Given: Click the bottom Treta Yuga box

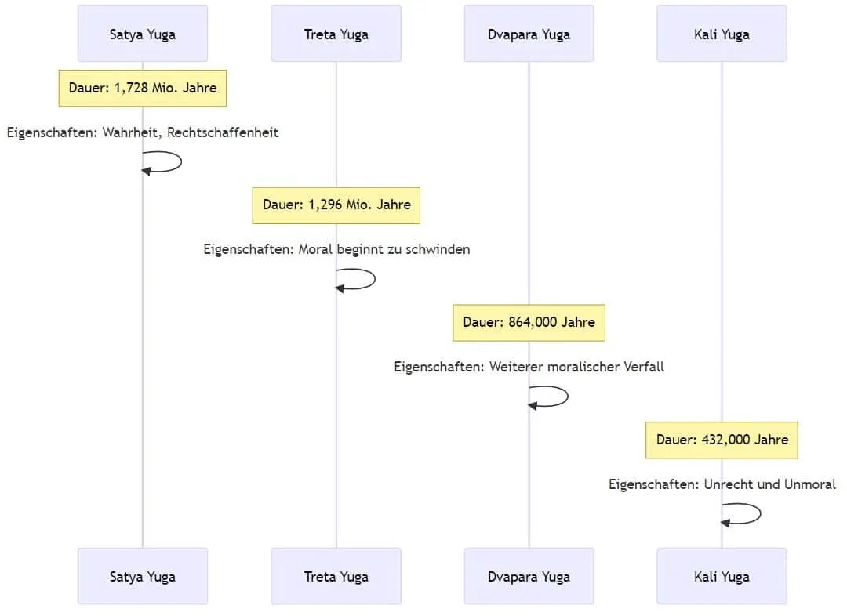Looking at the screenshot, I should [x=336, y=576].
